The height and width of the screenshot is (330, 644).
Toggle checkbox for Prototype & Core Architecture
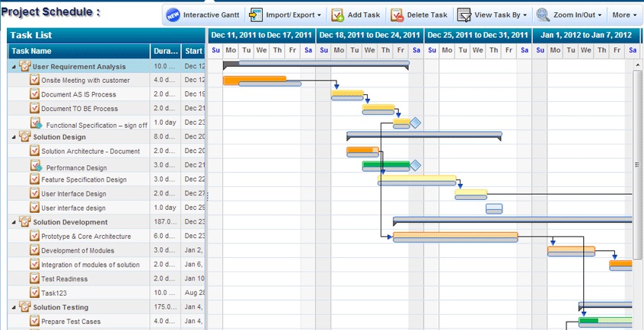(34, 236)
